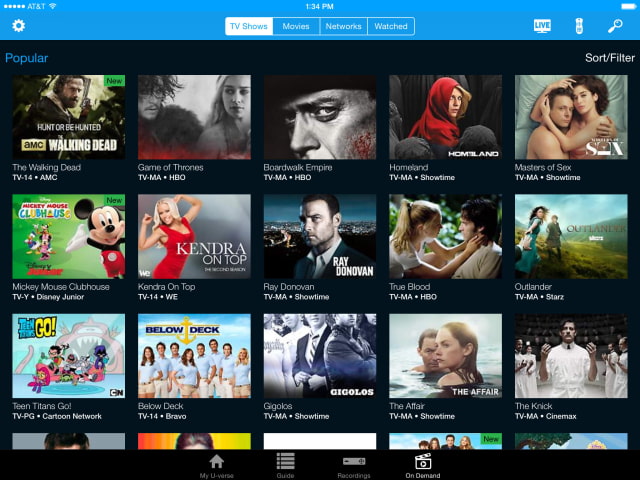Image resolution: width=640 pixels, height=480 pixels.
Task: Click the "Mickey Mouse Clubhouse" title text
Action: pos(61,287)
